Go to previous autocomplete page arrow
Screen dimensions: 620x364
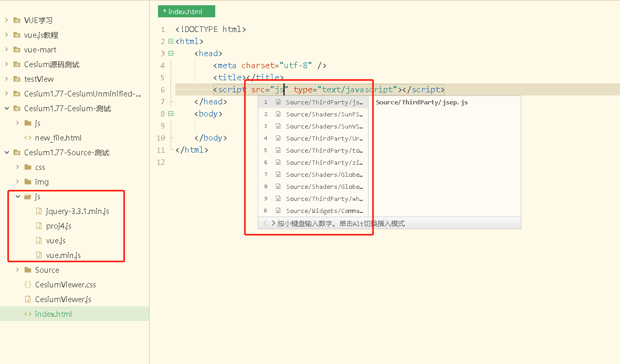[x=265, y=223]
